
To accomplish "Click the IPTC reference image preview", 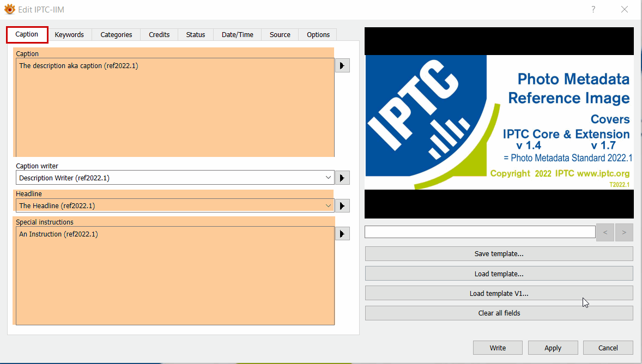I will tap(499, 123).
